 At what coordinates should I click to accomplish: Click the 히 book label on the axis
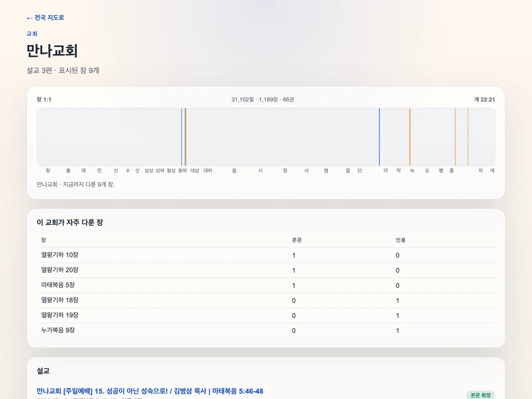[x=480, y=171]
